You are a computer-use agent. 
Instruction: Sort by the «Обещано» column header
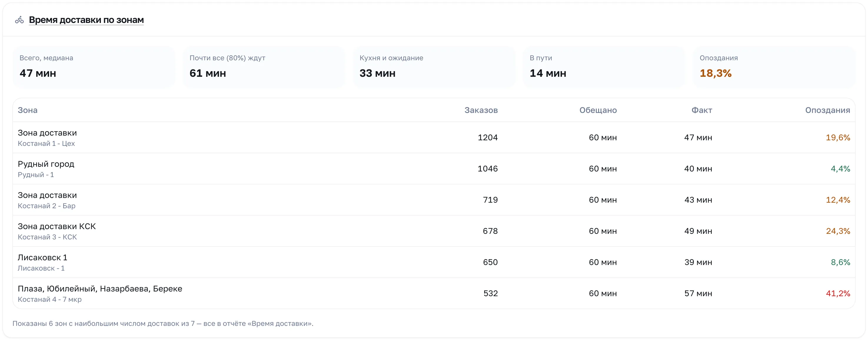[598, 110]
